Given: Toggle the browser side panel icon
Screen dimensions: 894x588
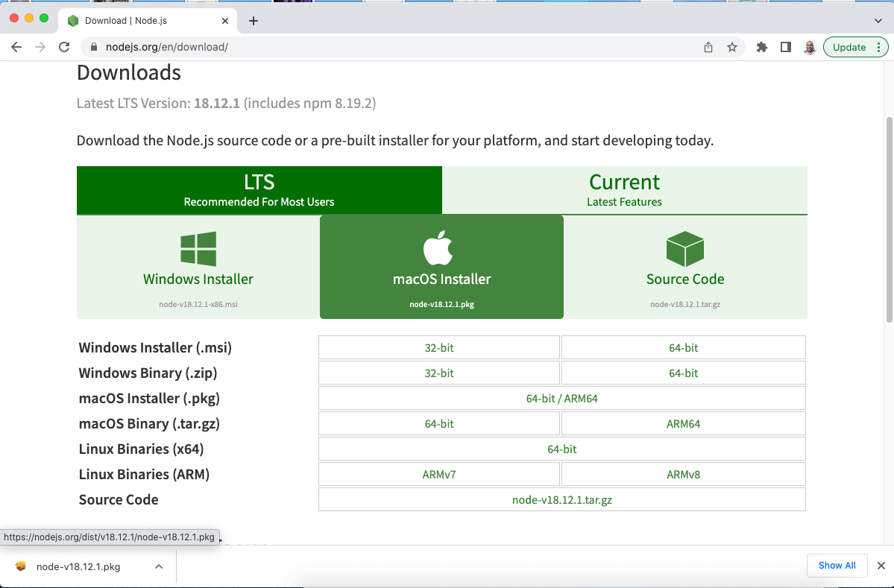Looking at the screenshot, I should tap(785, 47).
